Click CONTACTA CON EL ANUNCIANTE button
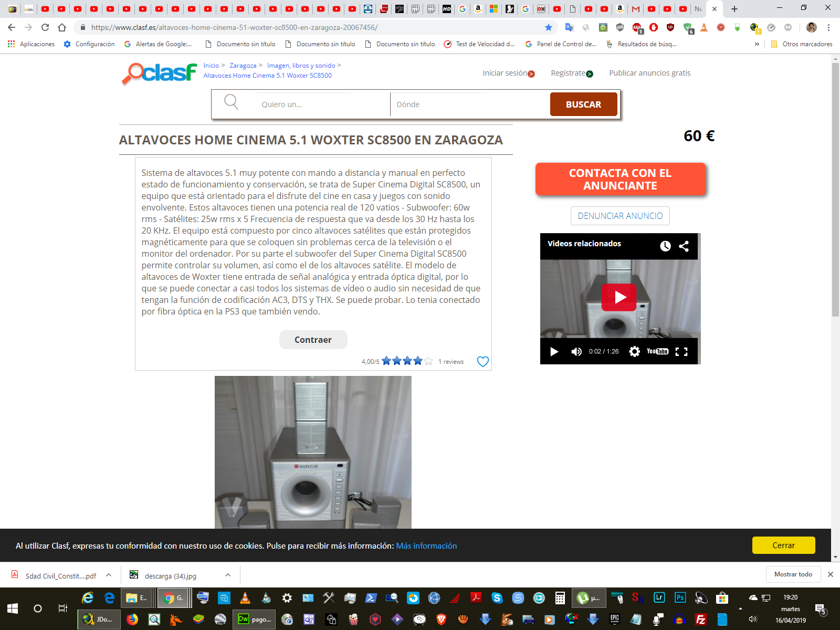840x630 pixels. (620, 180)
